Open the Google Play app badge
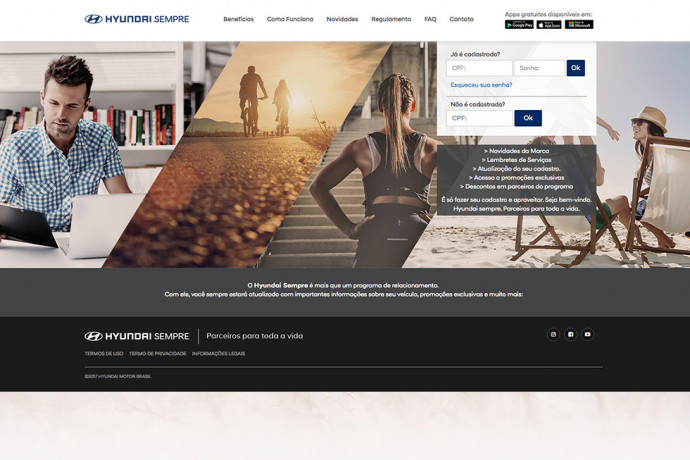Viewport: 690px width, 460px height. (x=519, y=25)
